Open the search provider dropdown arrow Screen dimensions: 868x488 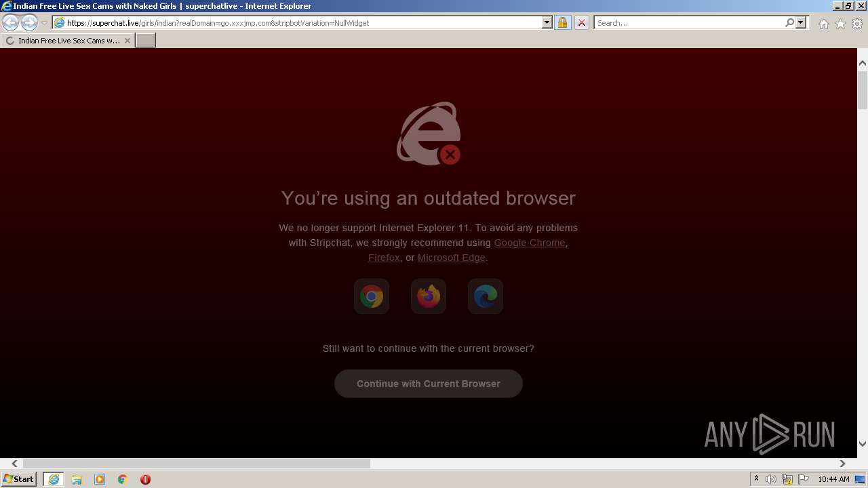[x=801, y=22]
